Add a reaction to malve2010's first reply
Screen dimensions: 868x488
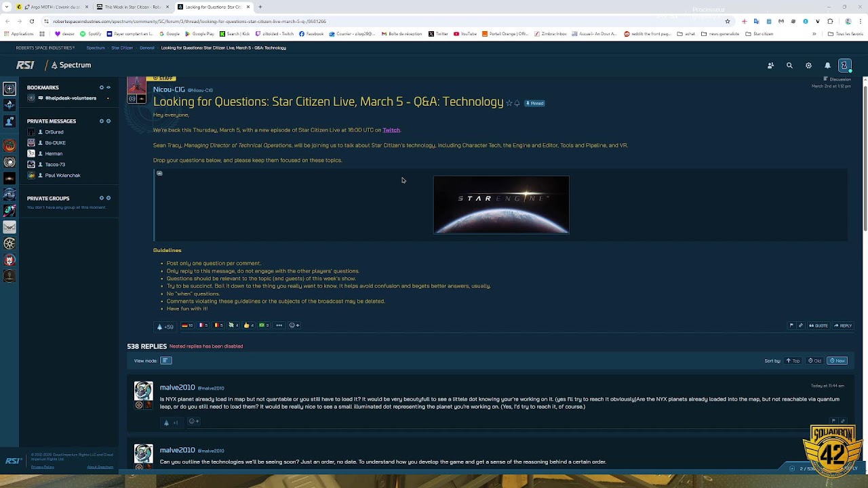coord(193,422)
